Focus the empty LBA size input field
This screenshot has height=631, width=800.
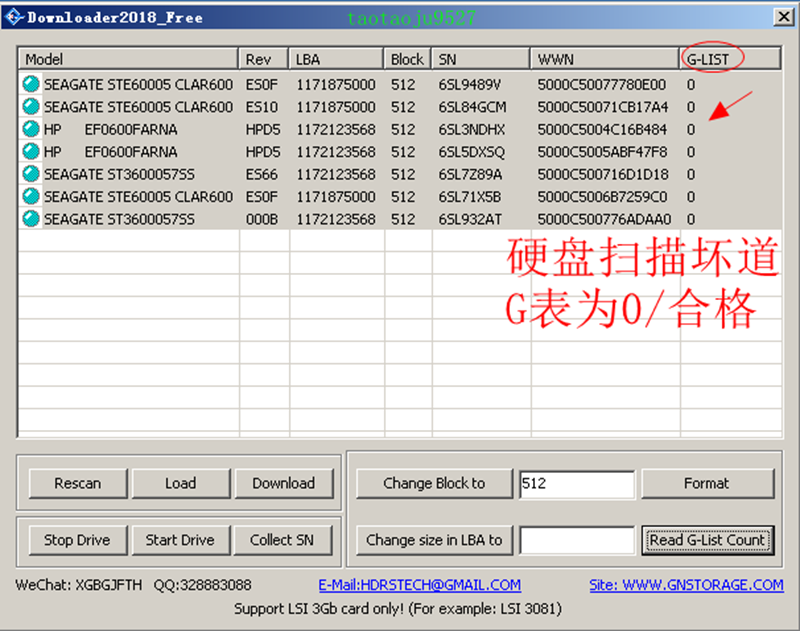[577, 541]
